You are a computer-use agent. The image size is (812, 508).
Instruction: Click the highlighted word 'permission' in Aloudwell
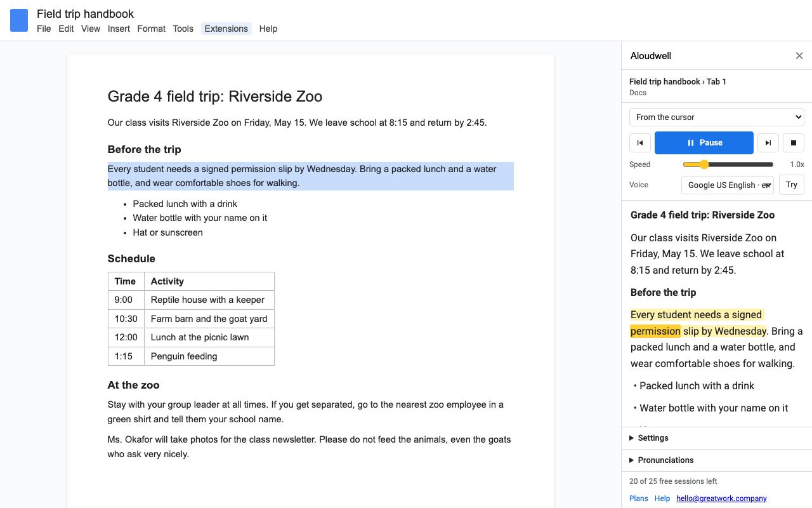tap(655, 331)
